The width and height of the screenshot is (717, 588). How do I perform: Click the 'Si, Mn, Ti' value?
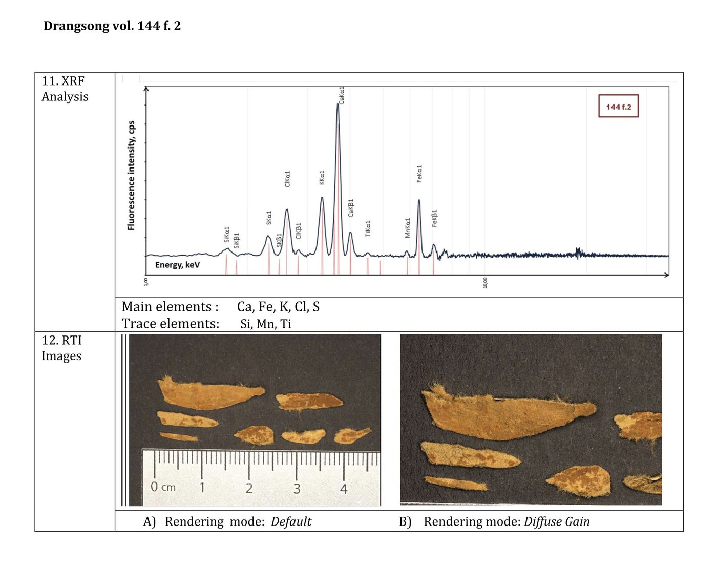click(266, 324)
